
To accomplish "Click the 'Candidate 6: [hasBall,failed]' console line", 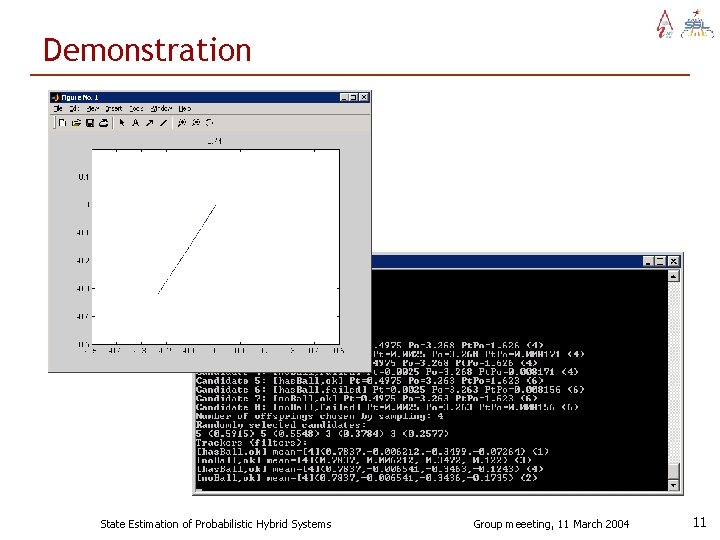I will [390, 390].
